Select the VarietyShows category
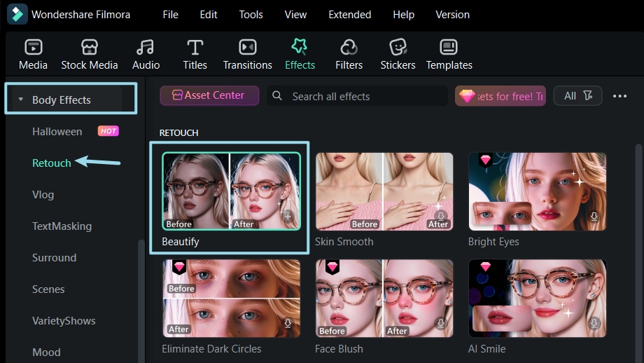The width and height of the screenshot is (644, 363). pos(64,321)
